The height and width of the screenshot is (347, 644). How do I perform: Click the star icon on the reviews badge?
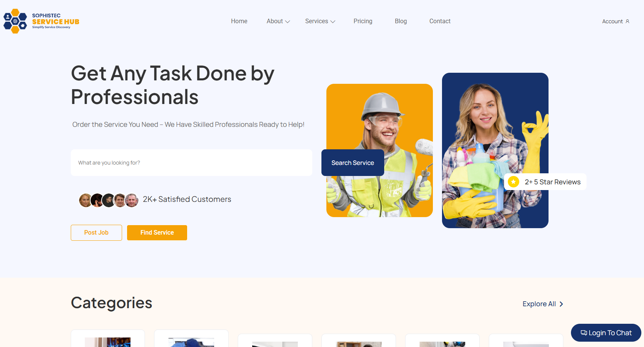514,182
